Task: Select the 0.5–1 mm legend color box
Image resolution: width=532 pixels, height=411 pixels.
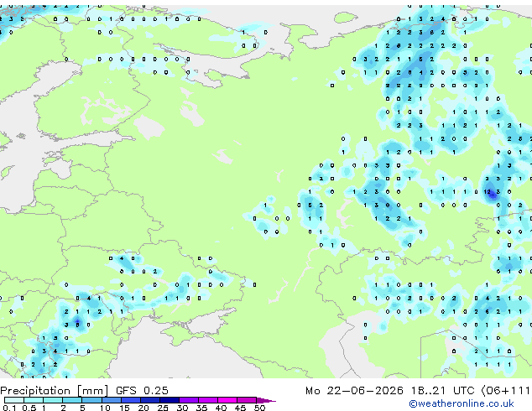Action: point(34,400)
